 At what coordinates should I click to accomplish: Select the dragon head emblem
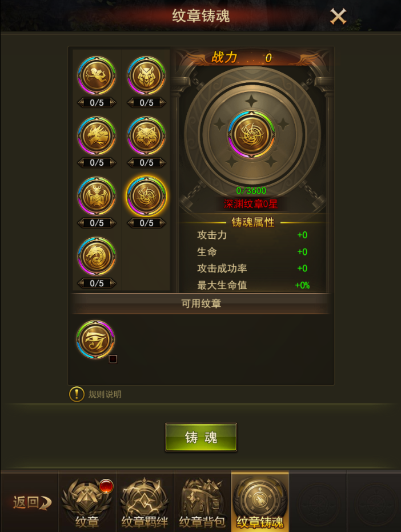pyautogui.click(x=97, y=136)
